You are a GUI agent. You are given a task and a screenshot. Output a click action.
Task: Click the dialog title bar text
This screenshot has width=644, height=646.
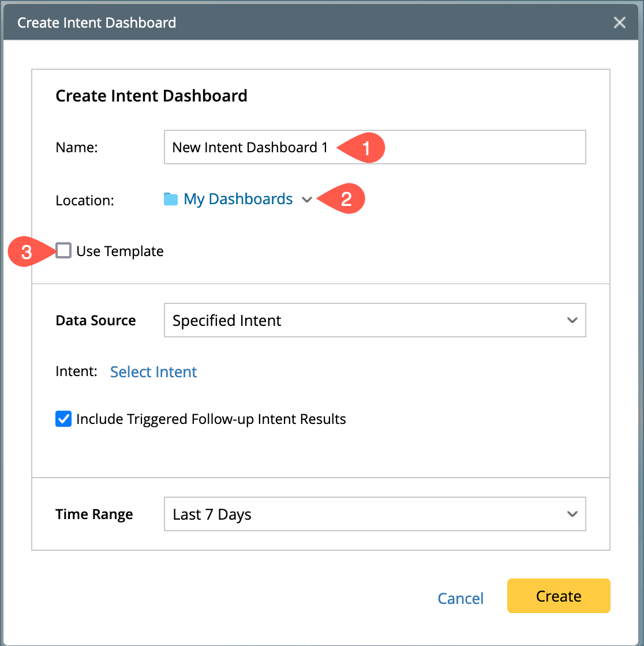click(97, 23)
